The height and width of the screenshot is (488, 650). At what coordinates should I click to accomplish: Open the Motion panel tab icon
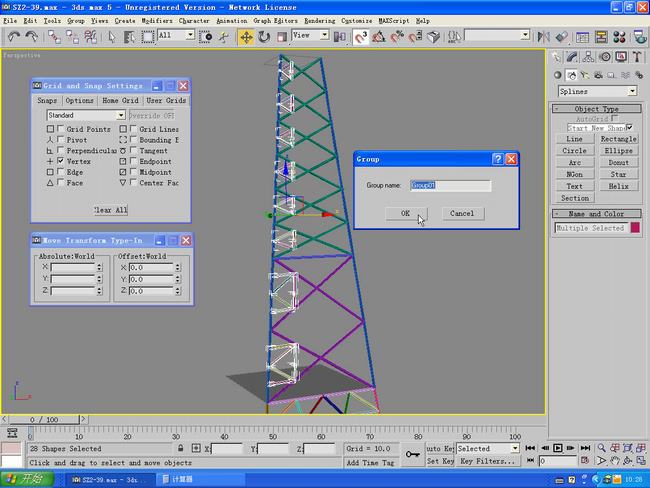coord(605,57)
